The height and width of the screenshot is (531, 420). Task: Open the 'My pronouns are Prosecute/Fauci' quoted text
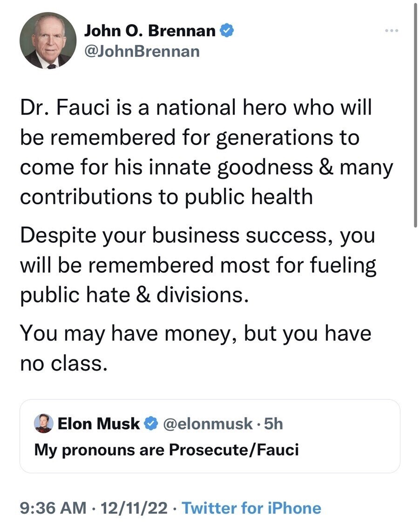click(x=166, y=450)
